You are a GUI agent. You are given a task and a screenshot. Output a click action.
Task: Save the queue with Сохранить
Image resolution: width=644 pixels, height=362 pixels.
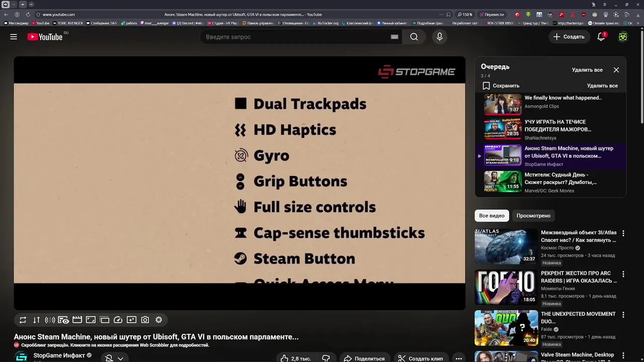501,85
